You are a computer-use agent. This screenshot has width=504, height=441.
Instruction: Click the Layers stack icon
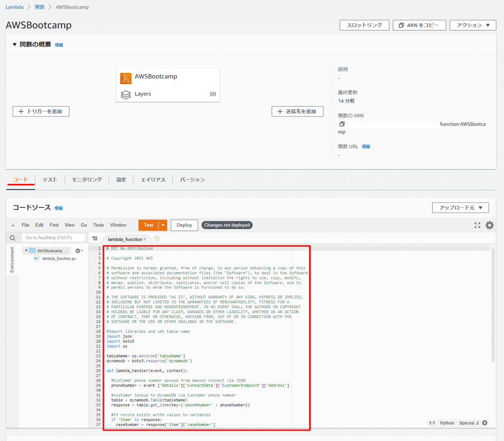pyautogui.click(x=126, y=94)
